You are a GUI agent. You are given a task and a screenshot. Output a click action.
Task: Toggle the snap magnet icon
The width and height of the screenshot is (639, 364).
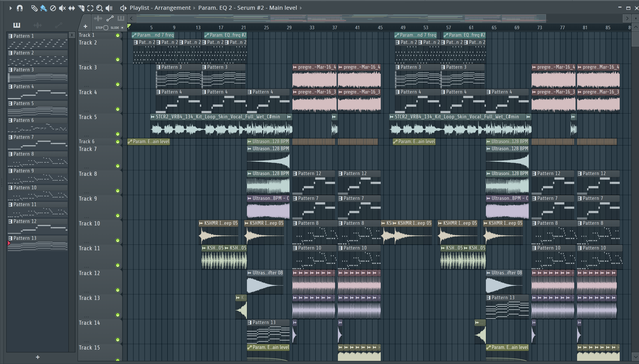click(x=20, y=8)
